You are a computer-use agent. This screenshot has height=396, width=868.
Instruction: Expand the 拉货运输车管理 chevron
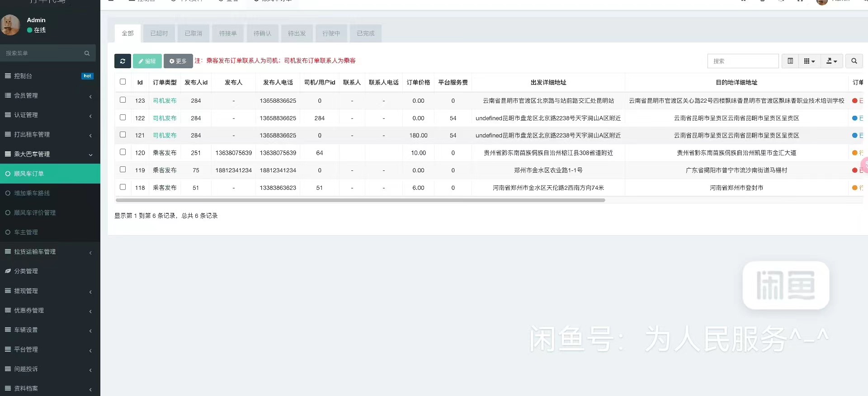(x=90, y=252)
